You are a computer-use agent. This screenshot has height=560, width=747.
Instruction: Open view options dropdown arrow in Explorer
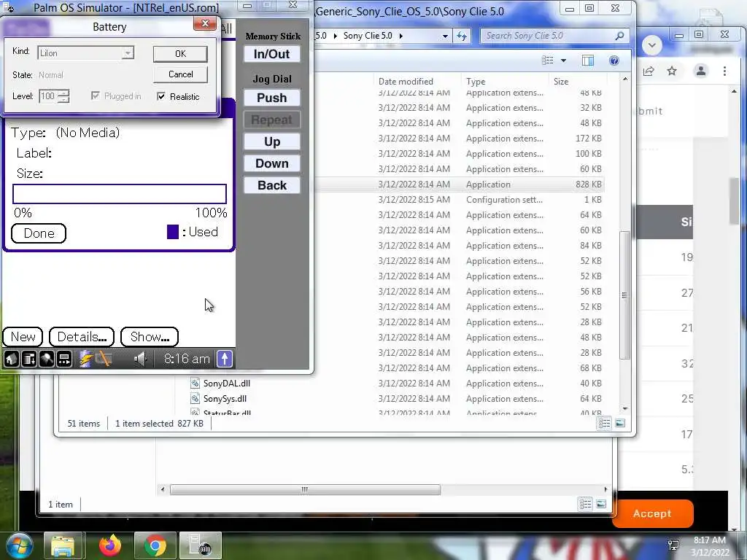pos(564,61)
